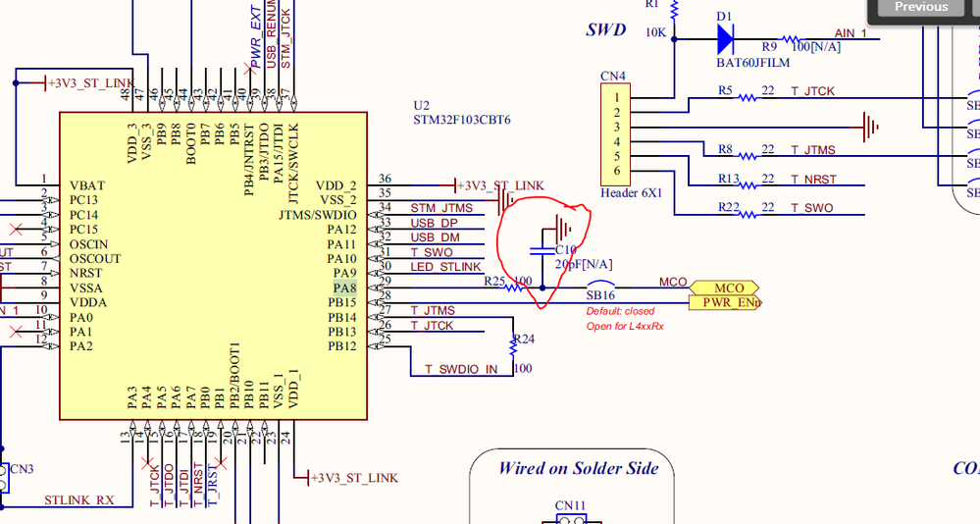This screenshot has width=980, height=524.
Task: Click the NRST pin name on U2
Action: 85,273
